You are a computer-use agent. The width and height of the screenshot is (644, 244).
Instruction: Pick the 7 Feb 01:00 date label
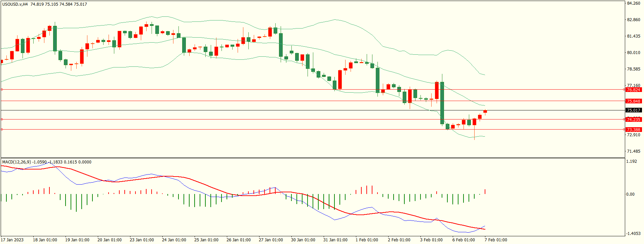click(x=496, y=240)
